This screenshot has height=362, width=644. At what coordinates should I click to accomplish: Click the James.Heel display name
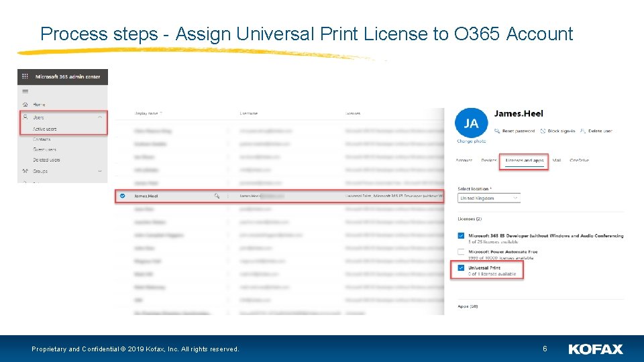coord(146,196)
